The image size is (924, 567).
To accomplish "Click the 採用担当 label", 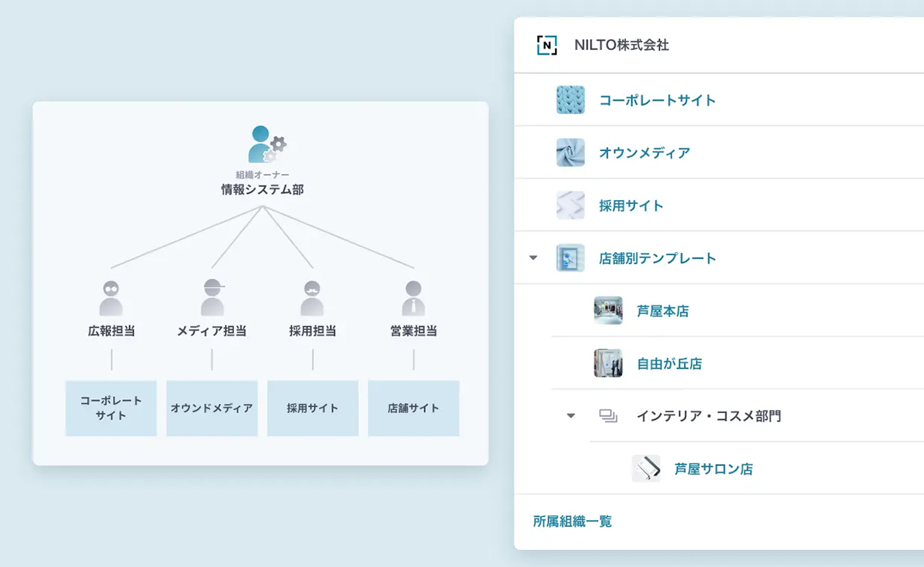I will click(x=313, y=331).
